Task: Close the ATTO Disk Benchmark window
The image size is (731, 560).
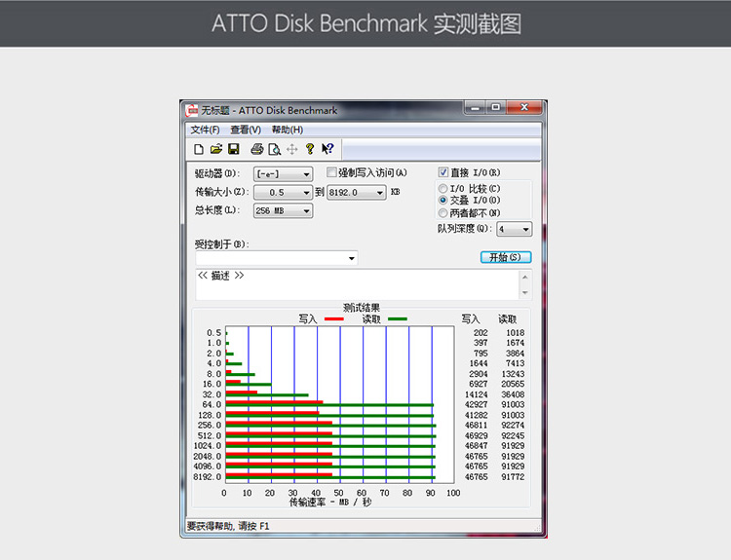Action: (x=524, y=108)
